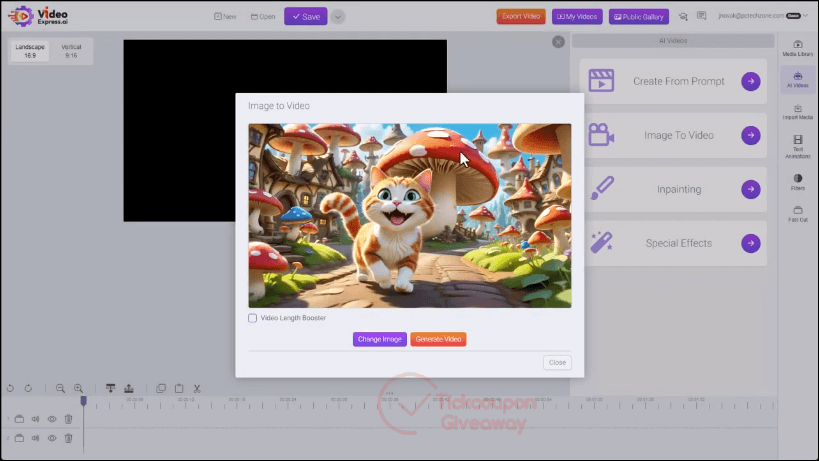Viewport: 819px width, 461px height.
Task: Toggle track 2 visibility eye
Action: [x=52, y=438]
